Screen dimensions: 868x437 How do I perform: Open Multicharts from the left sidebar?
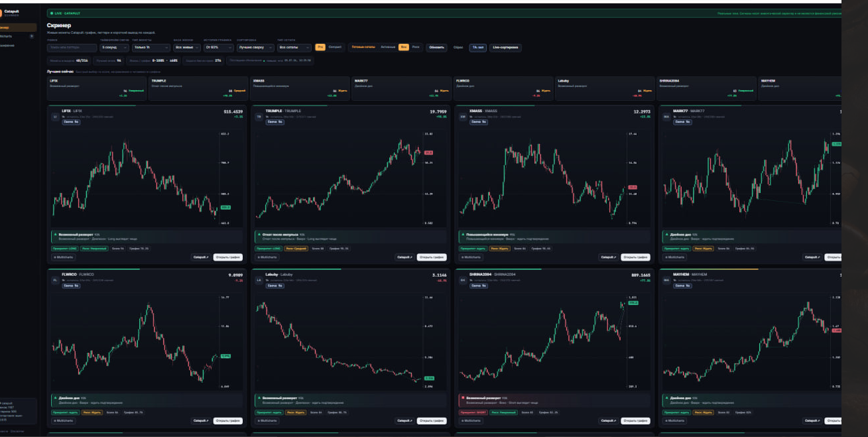tap(17, 36)
